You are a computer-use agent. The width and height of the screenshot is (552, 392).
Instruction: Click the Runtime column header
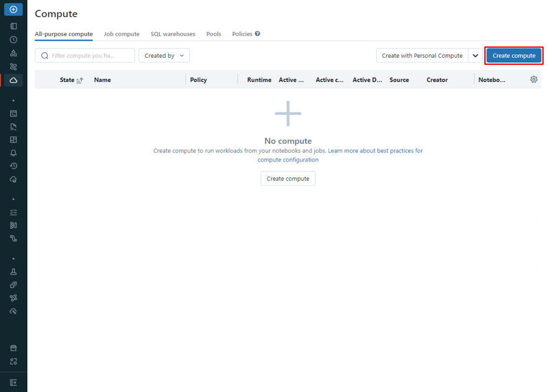click(x=259, y=80)
